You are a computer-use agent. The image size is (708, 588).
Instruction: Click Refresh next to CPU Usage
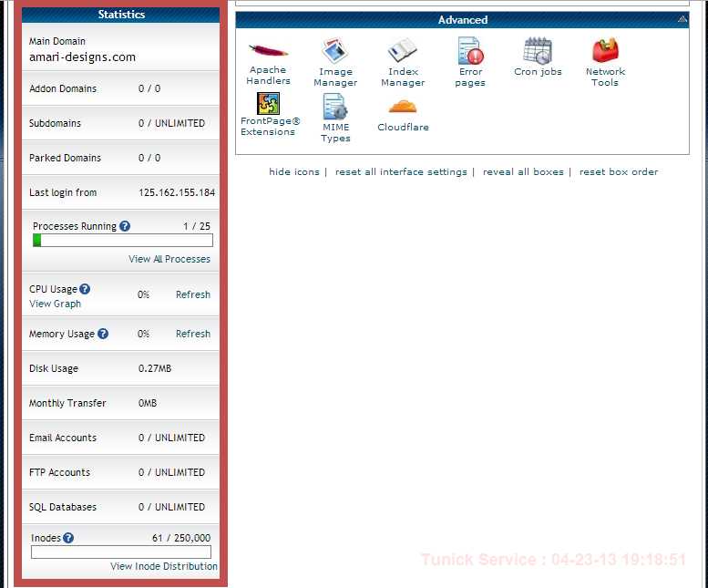[x=193, y=294]
